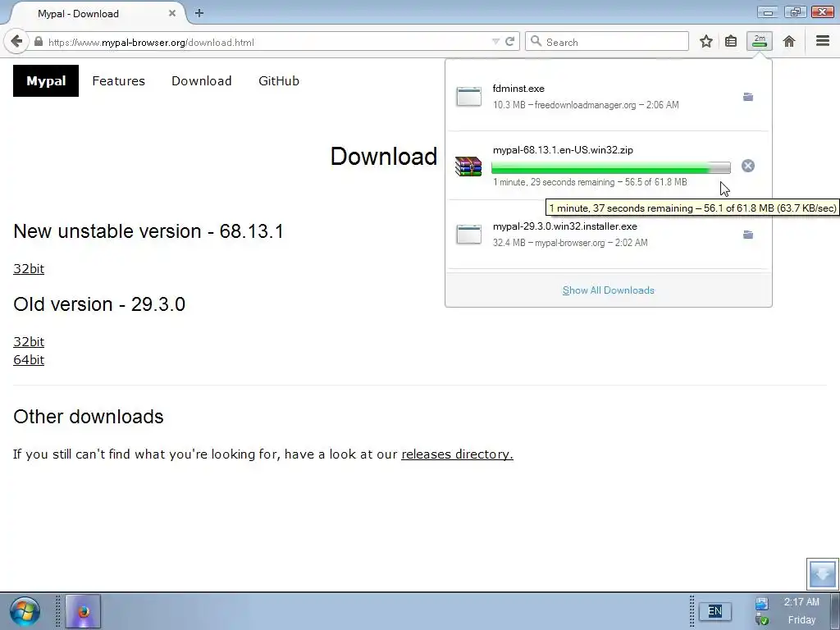Click the green checkmark security tray icon

(x=762, y=620)
